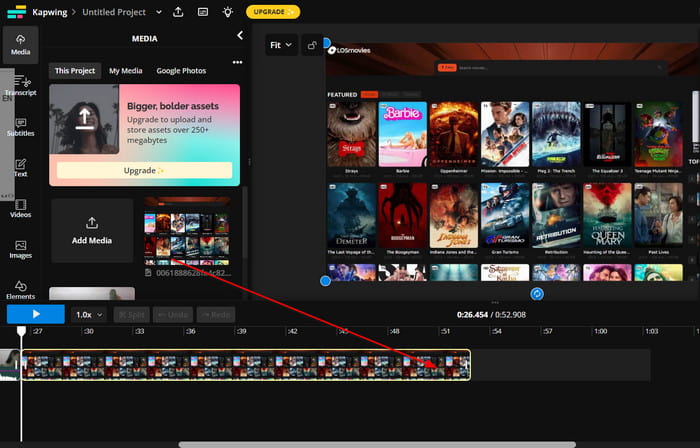Click the lightbulb tips icon
The height and width of the screenshot is (448, 700).
(228, 12)
